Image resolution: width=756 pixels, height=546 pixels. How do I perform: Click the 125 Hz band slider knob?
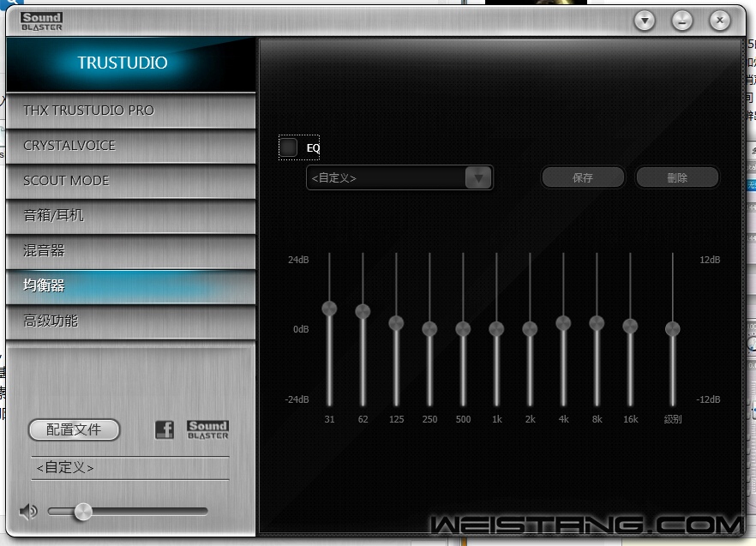coord(396,322)
